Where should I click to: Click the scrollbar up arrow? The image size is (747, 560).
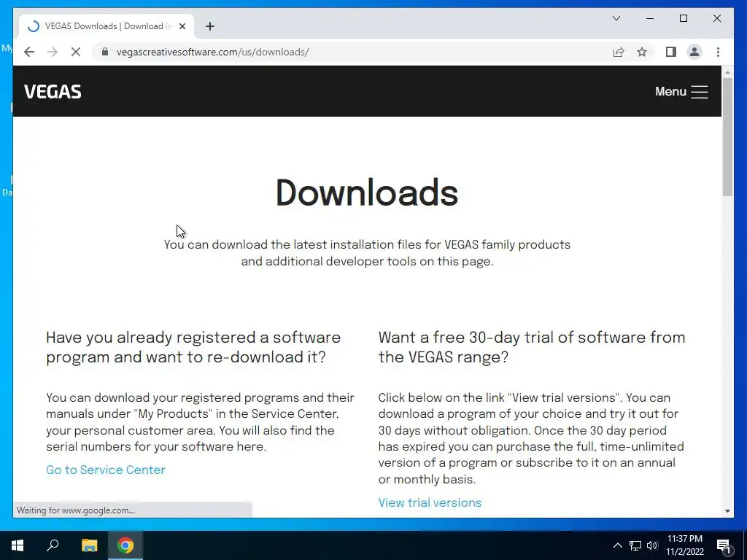[x=727, y=72]
